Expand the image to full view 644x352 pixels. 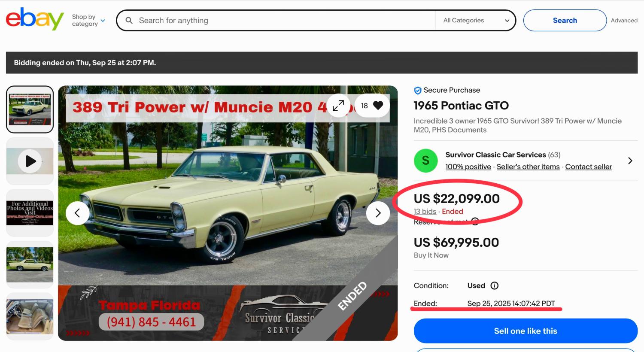(338, 106)
